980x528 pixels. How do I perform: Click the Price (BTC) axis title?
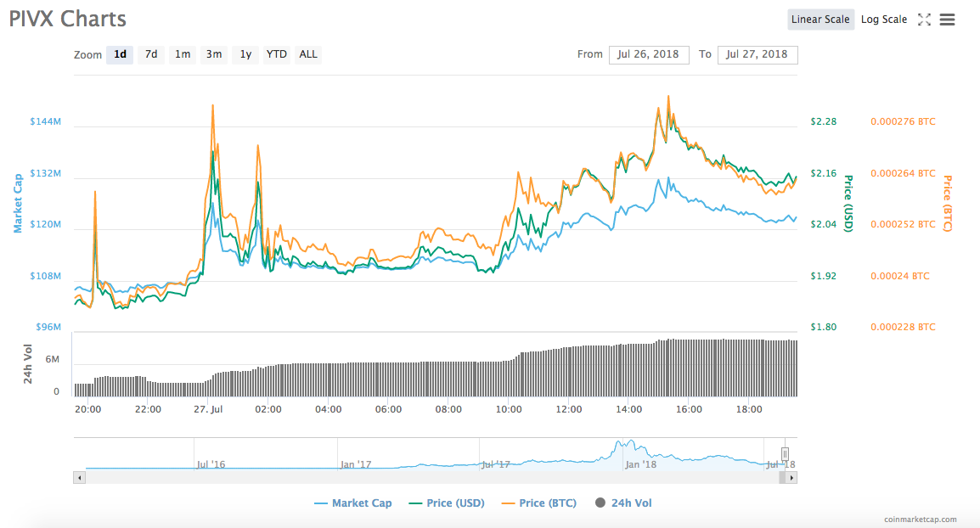(948, 204)
